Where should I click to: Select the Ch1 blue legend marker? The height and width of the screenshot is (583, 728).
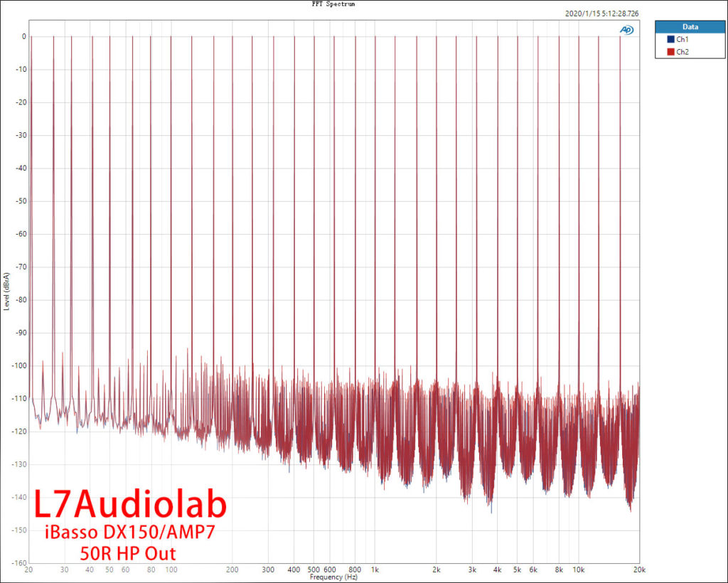coord(670,39)
